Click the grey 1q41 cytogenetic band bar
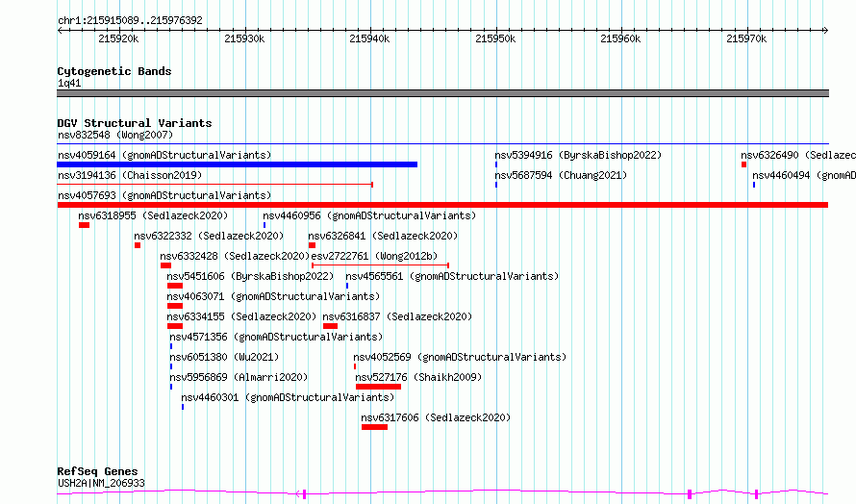This screenshot has width=856, height=504. click(x=442, y=93)
